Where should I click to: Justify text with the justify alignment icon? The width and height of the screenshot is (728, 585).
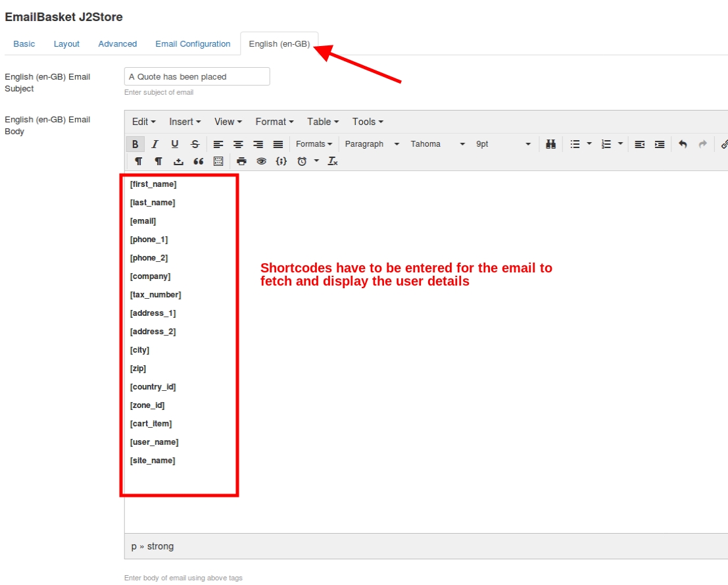[278, 144]
